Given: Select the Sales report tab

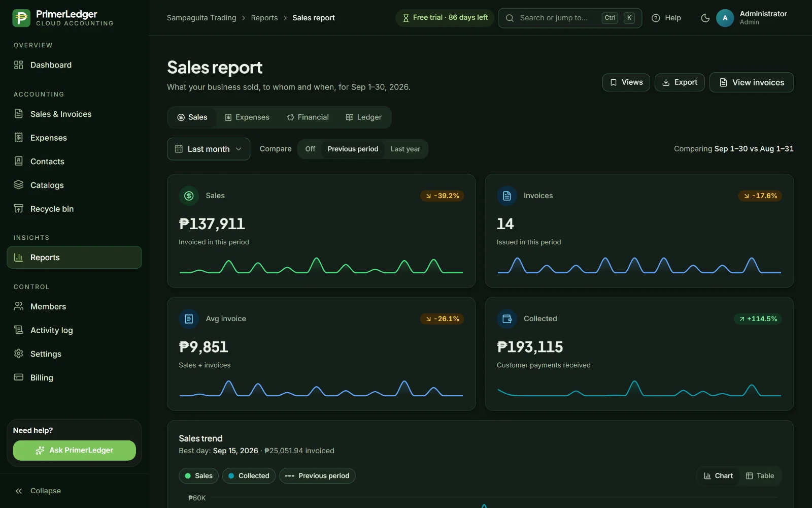Looking at the screenshot, I should [192, 117].
